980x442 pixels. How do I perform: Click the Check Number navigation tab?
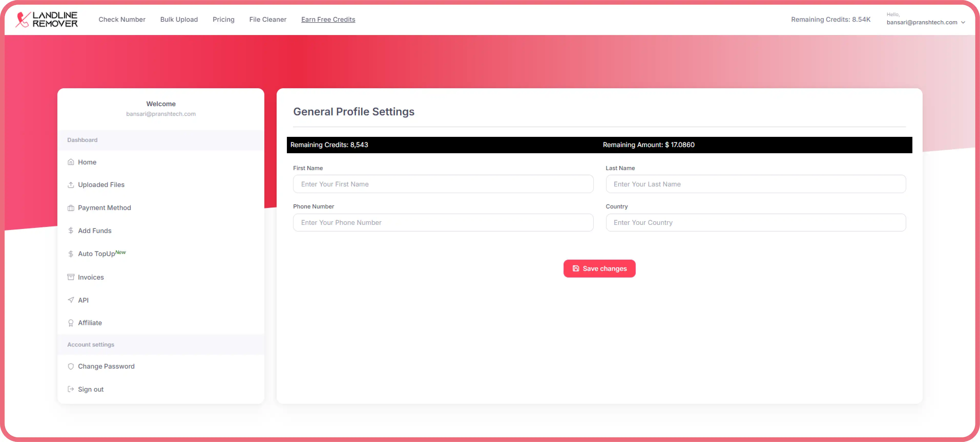[122, 19]
